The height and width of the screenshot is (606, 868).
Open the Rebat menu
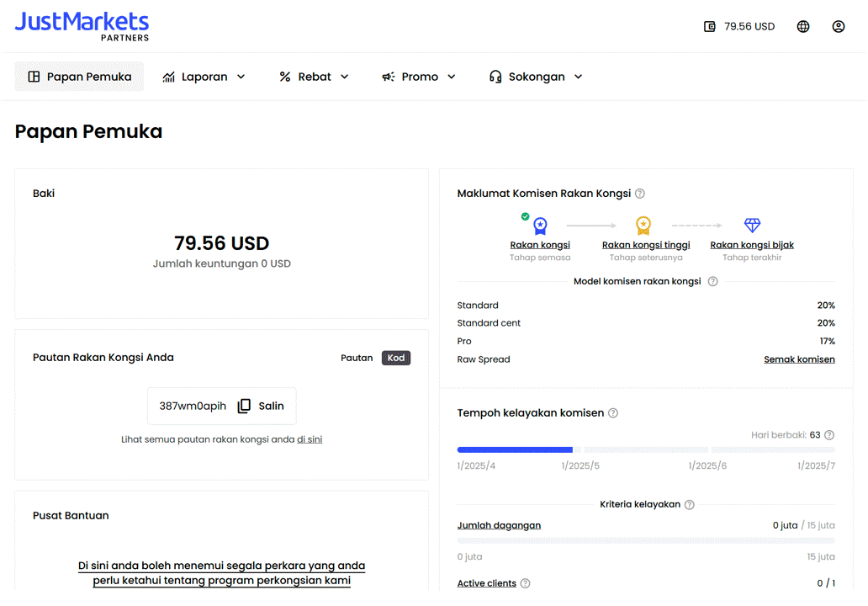point(314,77)
